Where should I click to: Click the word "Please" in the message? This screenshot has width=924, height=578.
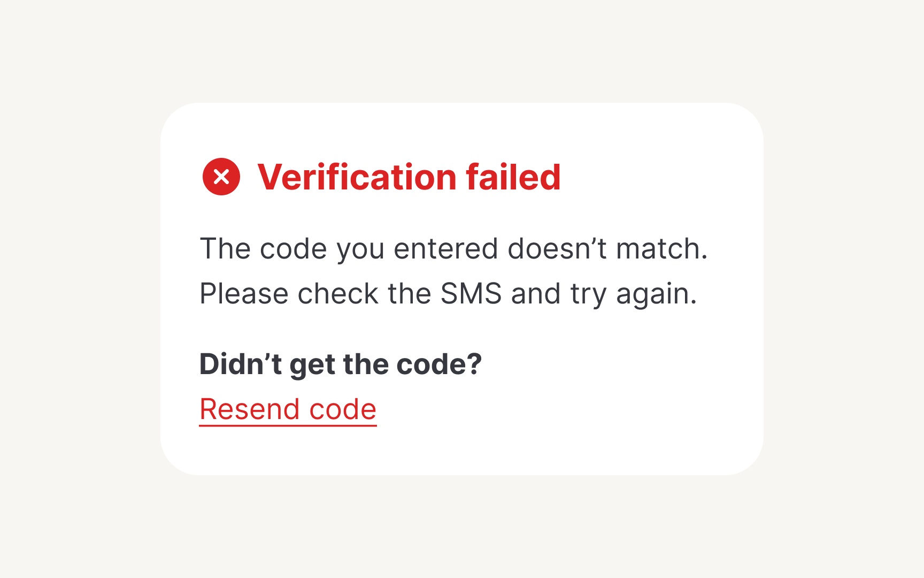pyautogui.click(x=244, y=294)
